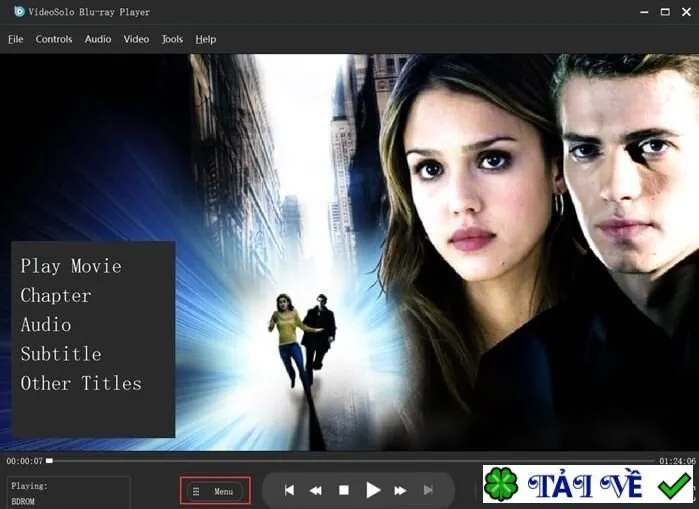Start playback with the Play button
The width and height of the screenshot is (699, 509).
(373, 490)
